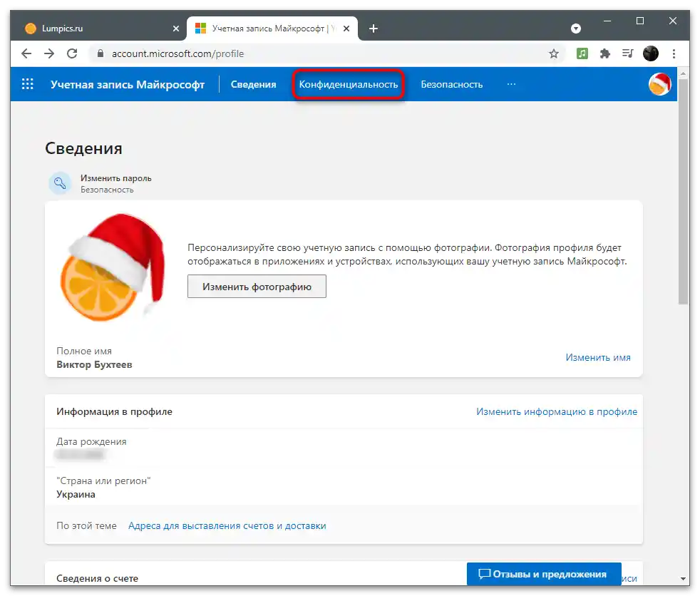Image resolution: width=700 pixels, height=596 pixels.
Task: Click the Сведения page heading
Action: coord(83,148)
